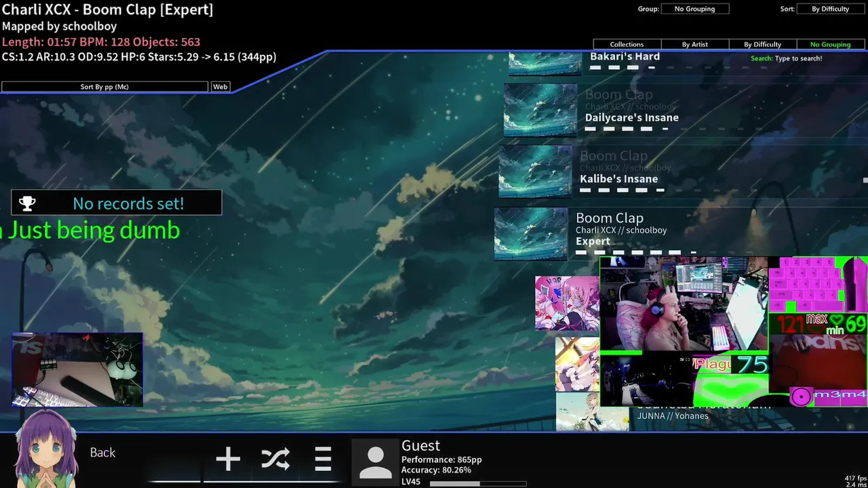Select the Bakari's Hard difficulty
The image size is (868, 488).
tap(688, 62)
